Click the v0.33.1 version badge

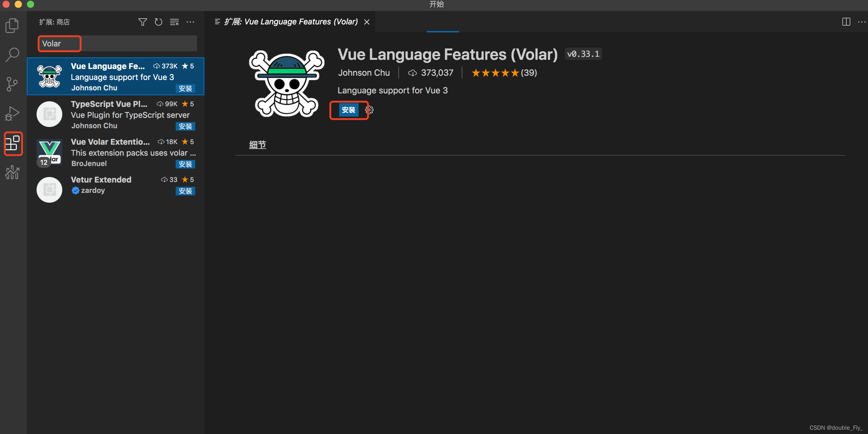pyautogui.click(x=583, y=54)
